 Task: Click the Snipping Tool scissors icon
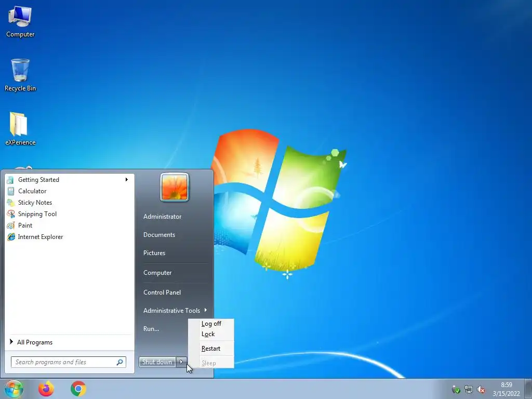[11, 214]
